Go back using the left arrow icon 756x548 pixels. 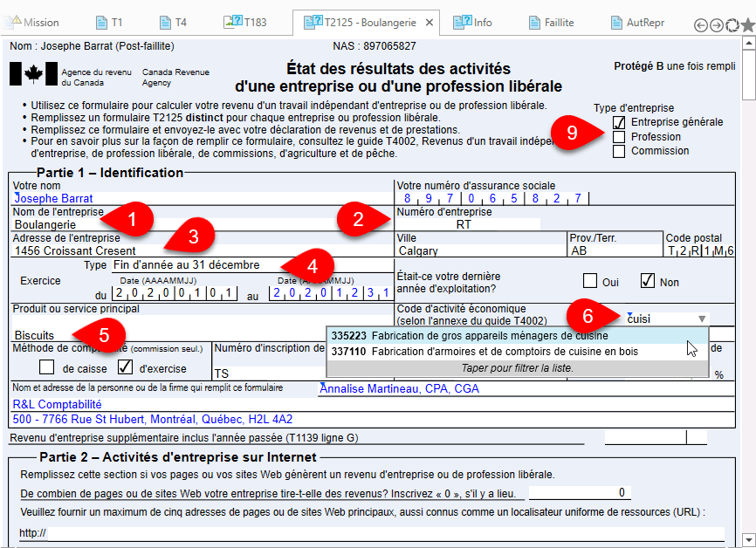pos(700,25)
